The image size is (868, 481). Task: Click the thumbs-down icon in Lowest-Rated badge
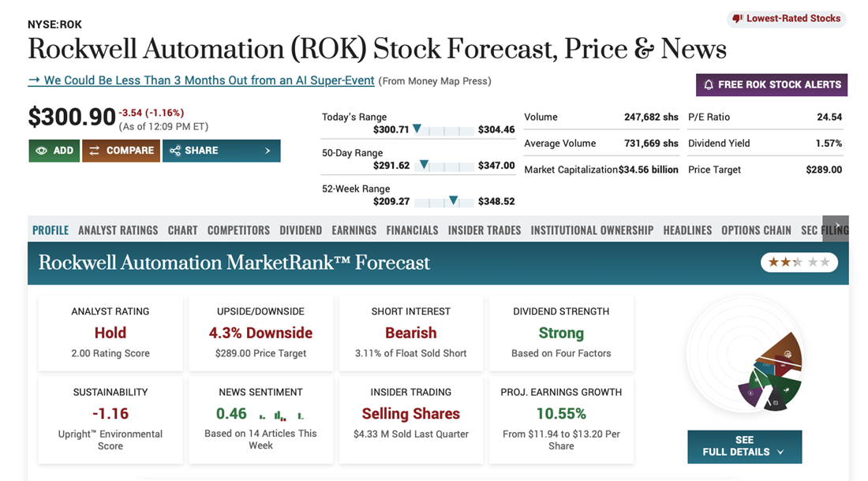pyautogui.click(x=737, y=19)
